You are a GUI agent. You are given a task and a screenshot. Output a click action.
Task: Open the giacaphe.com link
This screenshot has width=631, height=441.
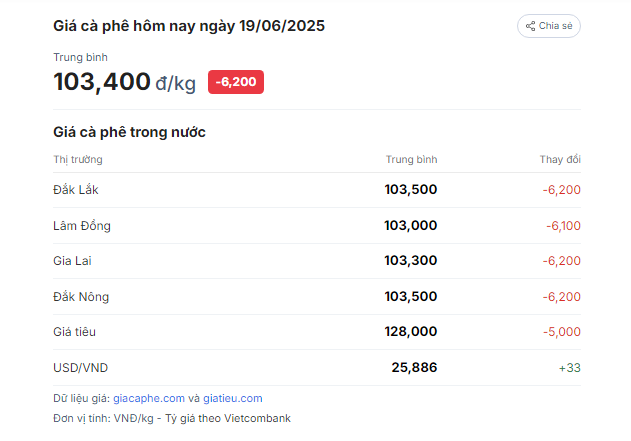(149, 398)
